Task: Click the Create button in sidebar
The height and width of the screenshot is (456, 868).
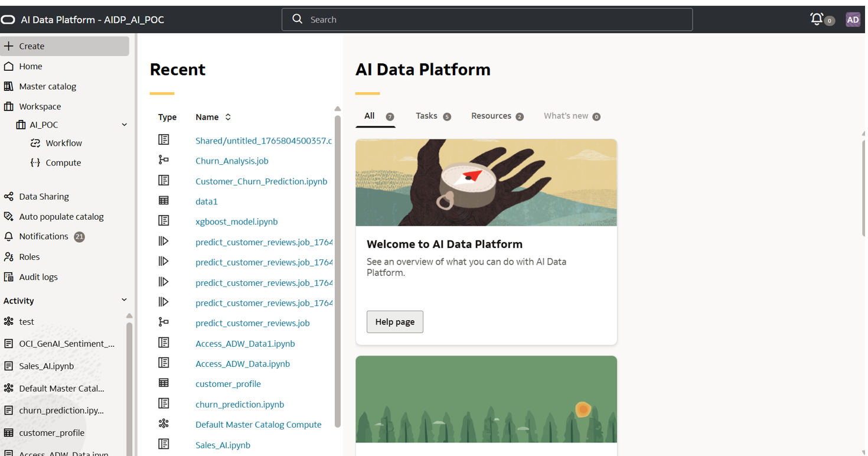Action: 64,46
